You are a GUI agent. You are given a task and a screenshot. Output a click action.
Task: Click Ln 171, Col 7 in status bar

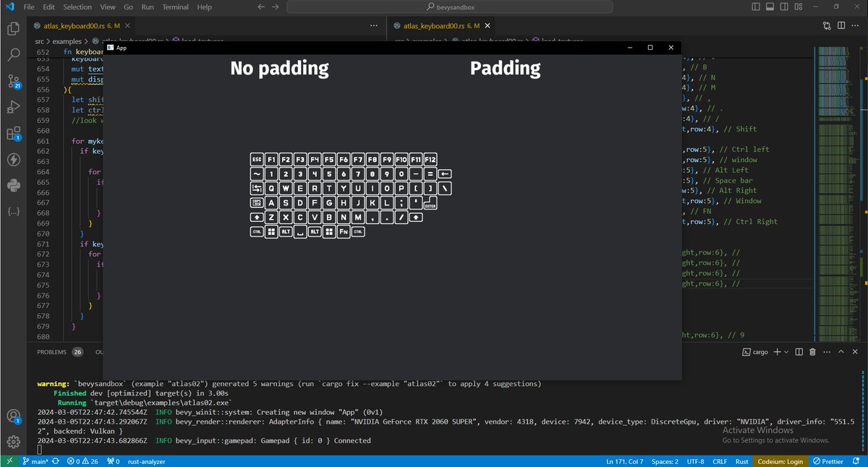626,461
